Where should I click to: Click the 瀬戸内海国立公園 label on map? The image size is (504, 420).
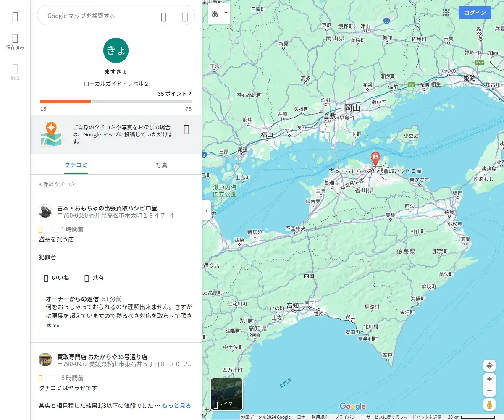point(225,191)
